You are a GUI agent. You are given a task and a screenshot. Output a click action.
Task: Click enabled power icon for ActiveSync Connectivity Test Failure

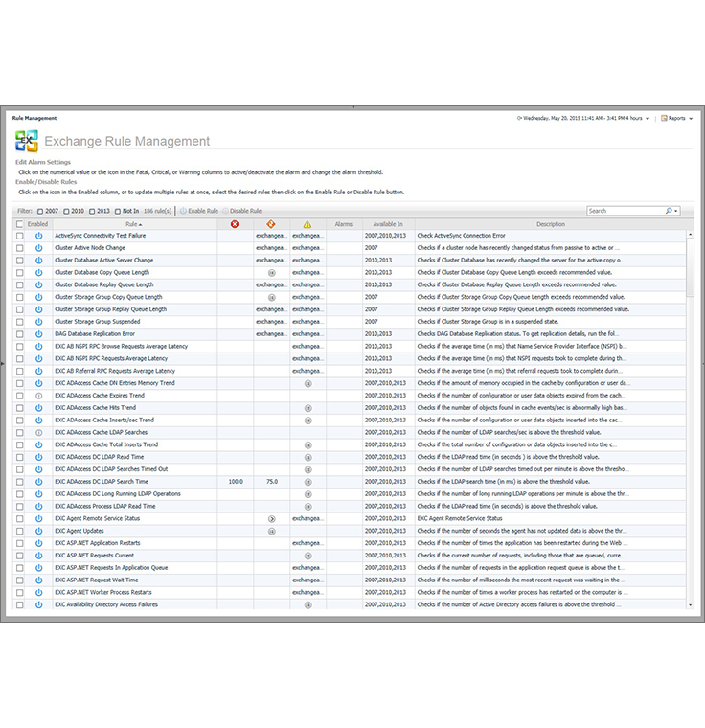(39, 236)
